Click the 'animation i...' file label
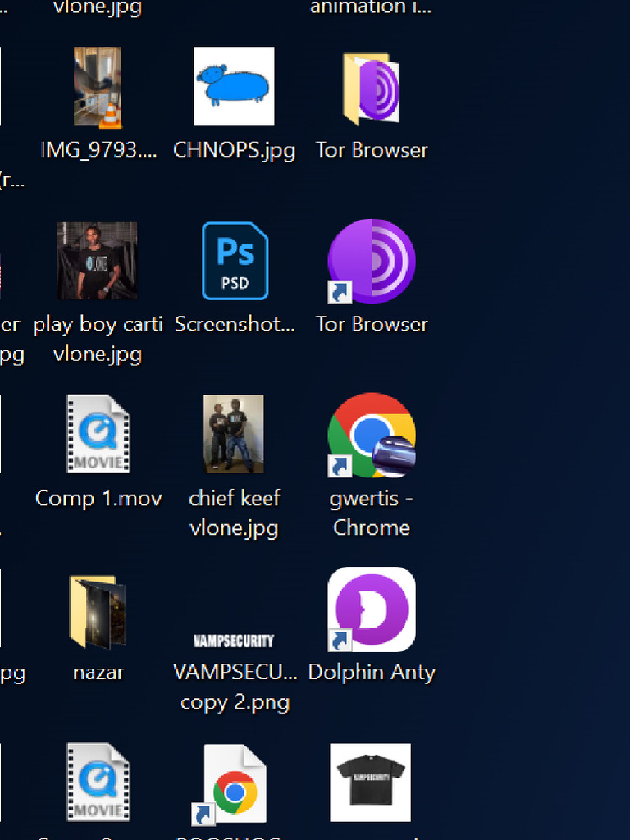 pyautogui.click(x=371, y=8)
